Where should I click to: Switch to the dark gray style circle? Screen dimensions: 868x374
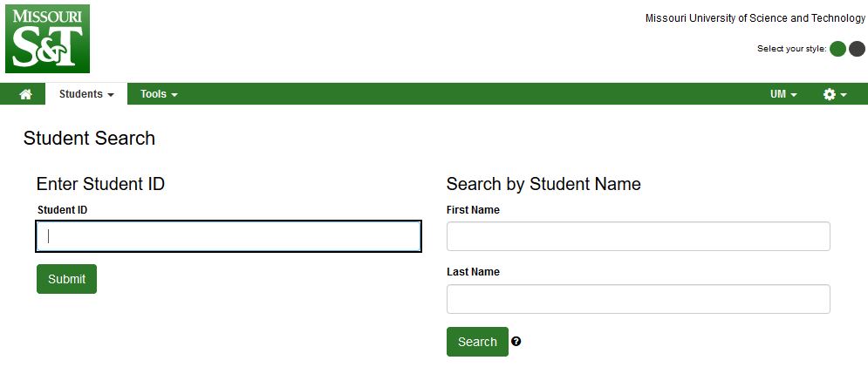857,49
